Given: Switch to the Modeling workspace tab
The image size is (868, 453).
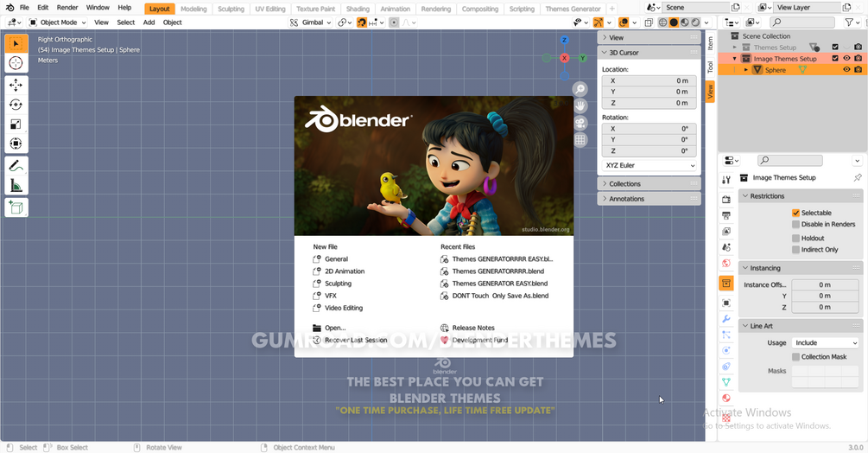Looking at the screenshot, I should click(193, 9).
